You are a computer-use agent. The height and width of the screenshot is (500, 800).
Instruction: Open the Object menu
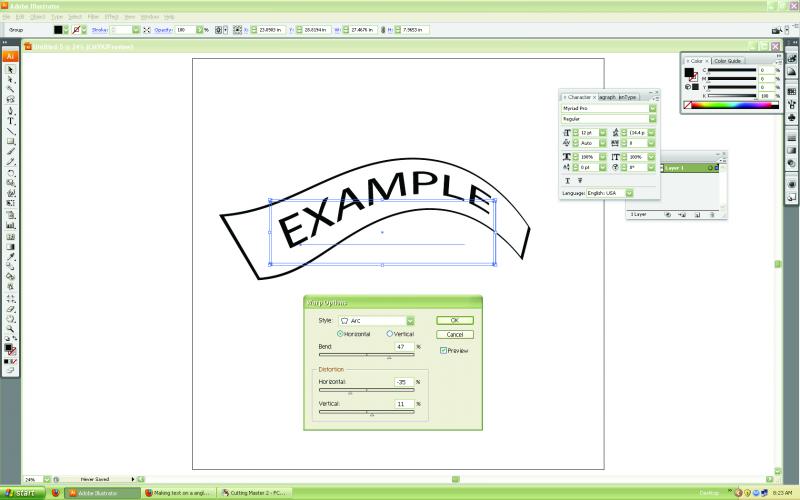(x=37, y=17)
